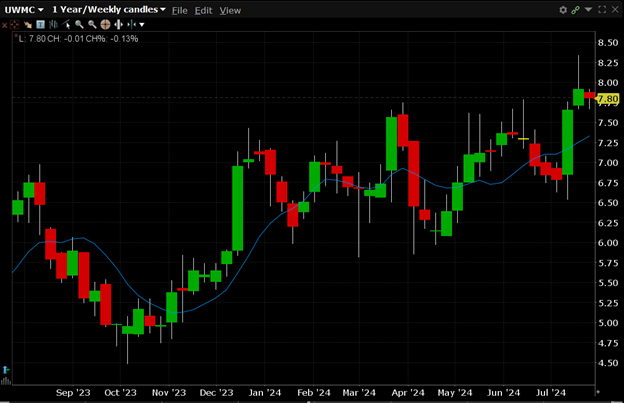Click the zoom in magnifier

pos(79,25)
